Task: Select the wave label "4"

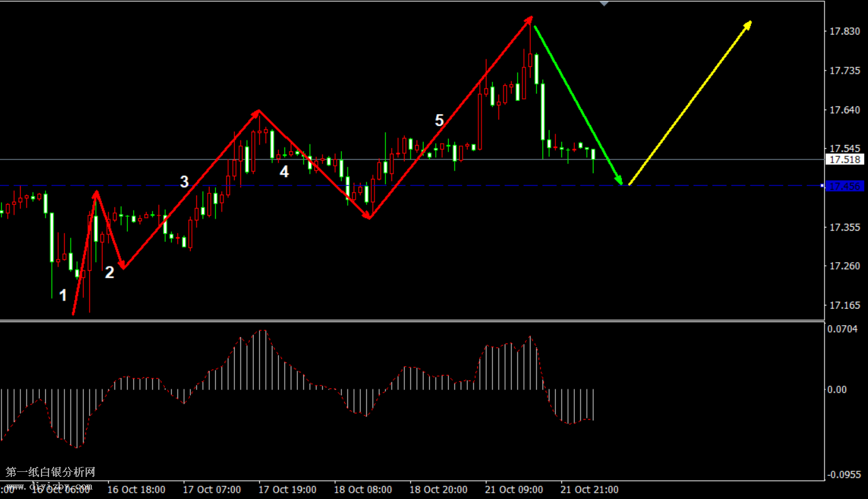Action: click(x=285, y=171)
